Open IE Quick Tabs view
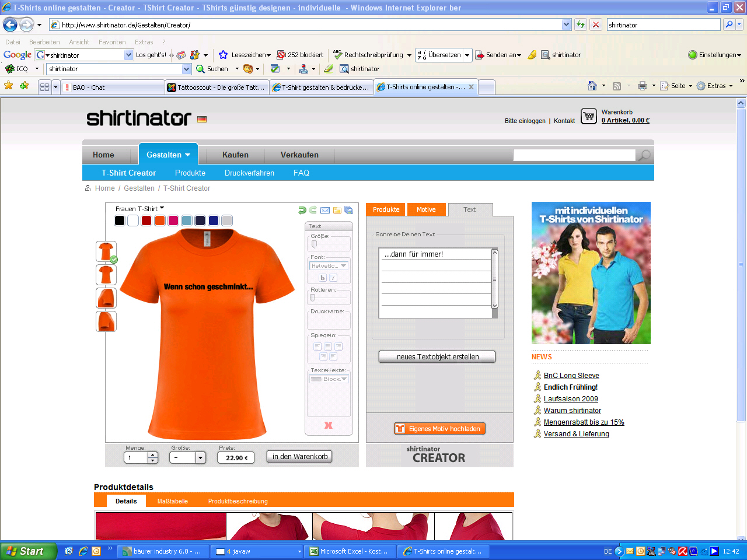 click(44, 87)
